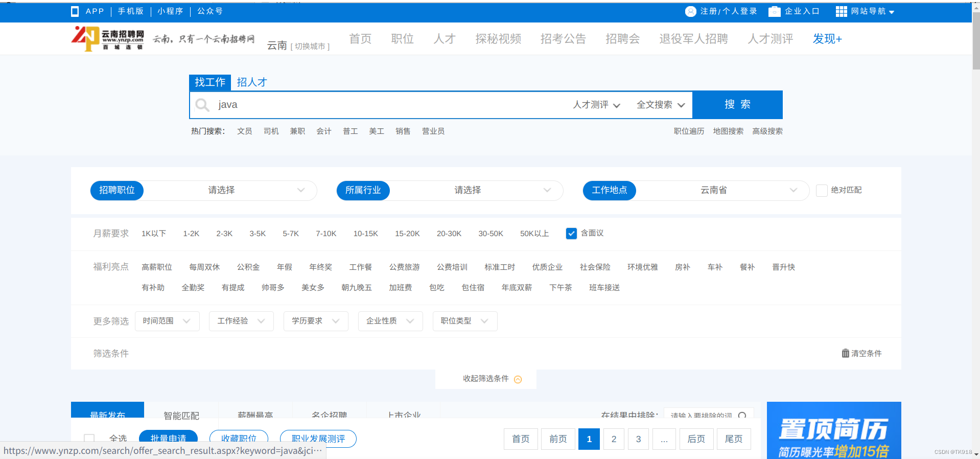
Task: Click the 置顶简历 advertisement banner
Action: pos(834,430)
